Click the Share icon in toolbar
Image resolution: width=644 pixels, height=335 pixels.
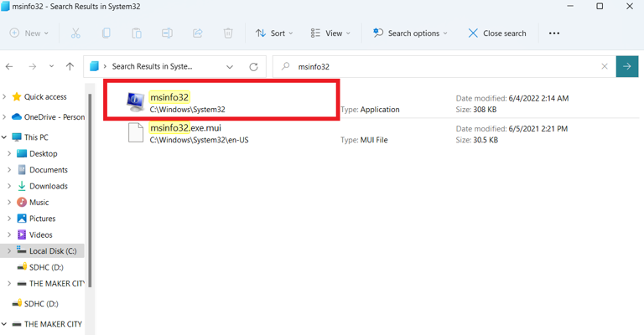click(197, 33)
